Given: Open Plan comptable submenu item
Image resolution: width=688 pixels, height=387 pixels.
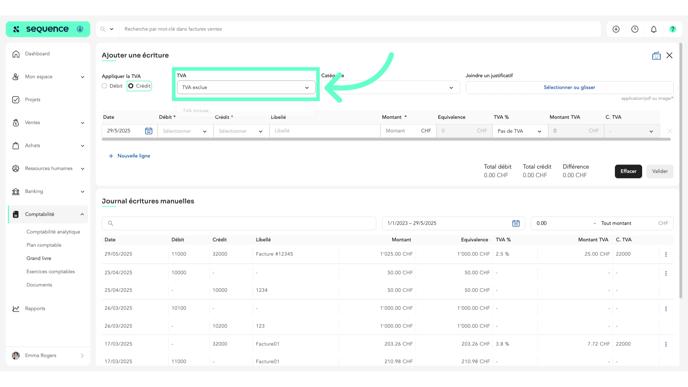Looking at the screenshot, I should (x=44, y=245).
